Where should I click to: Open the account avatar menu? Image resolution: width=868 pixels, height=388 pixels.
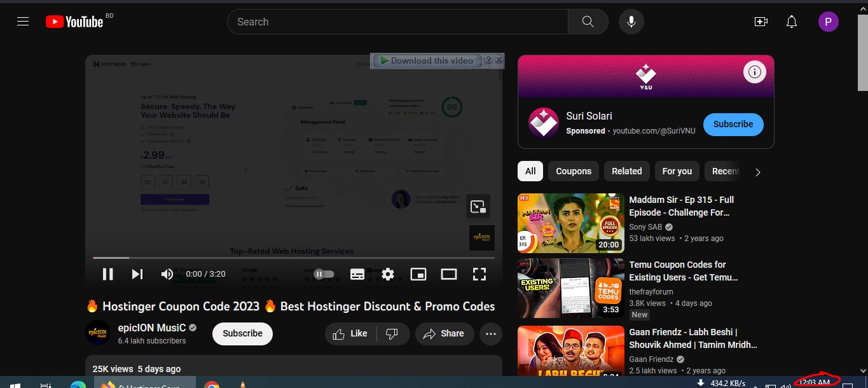coord(828,22)
